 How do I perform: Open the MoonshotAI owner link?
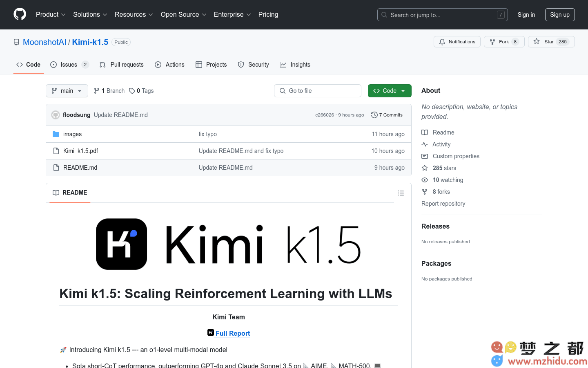[45, 42]
